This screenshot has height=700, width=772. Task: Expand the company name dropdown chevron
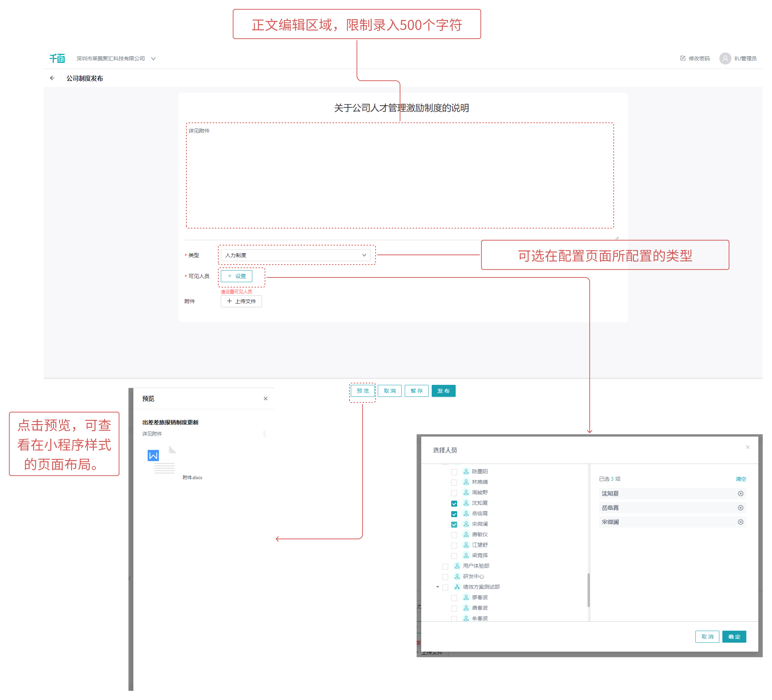coord(153,59)
